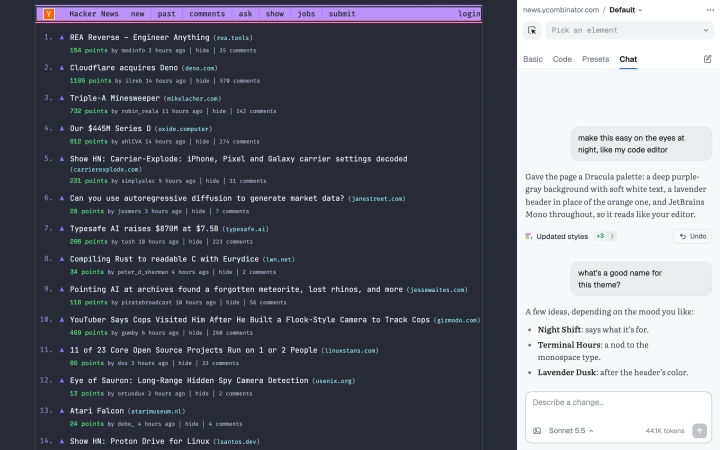This screenshot has width=720, height=450.
Task: Open Atari Falcon story link
Action: pos(96,411)
